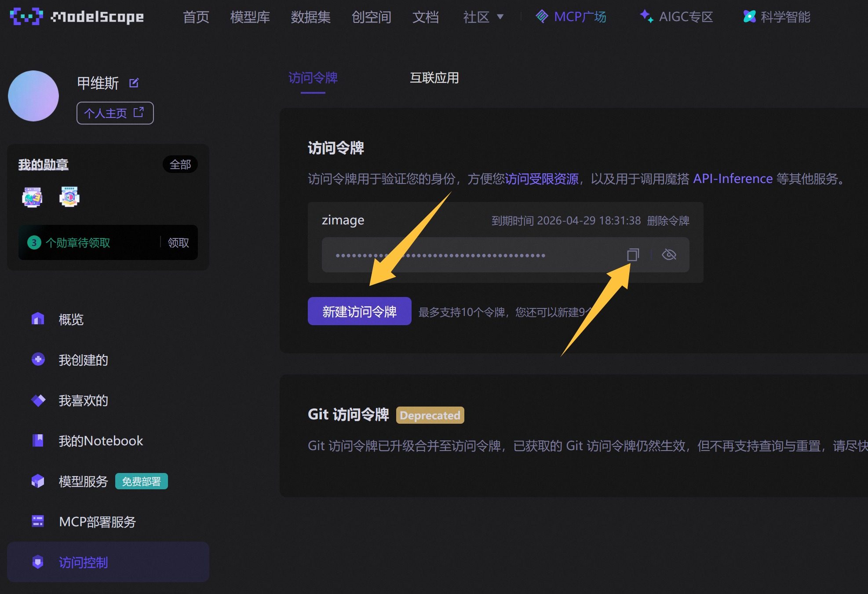The height and width of the screenshot is (594, 868).
Task: Expand the 社区 dropdown menu
Action: (483, 17)
